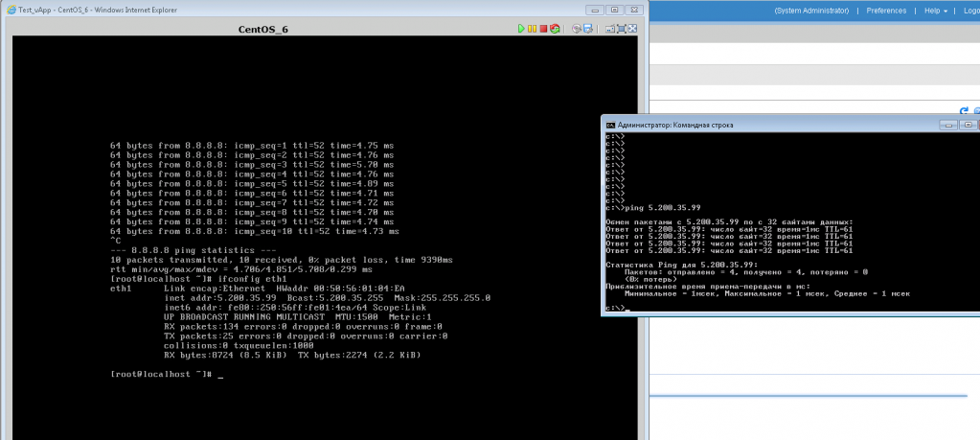Click the ping reply line with time=4.89 ms
This screenshot has width=980, height=440.
coord(252,184)
